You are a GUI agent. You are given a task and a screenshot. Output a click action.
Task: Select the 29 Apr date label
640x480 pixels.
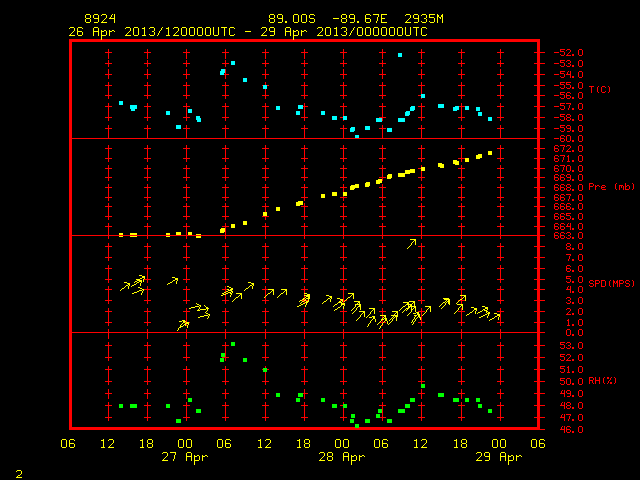coord(499,457)
